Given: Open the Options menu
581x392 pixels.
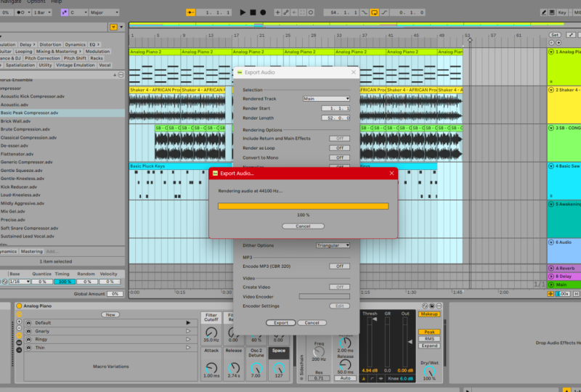Looking at the screenshot, I should [x=36, y=2].
